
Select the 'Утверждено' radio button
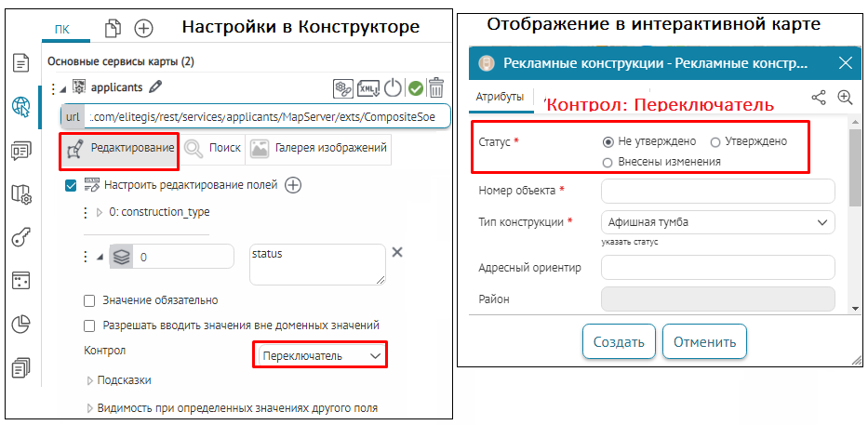tap(715, 141)
